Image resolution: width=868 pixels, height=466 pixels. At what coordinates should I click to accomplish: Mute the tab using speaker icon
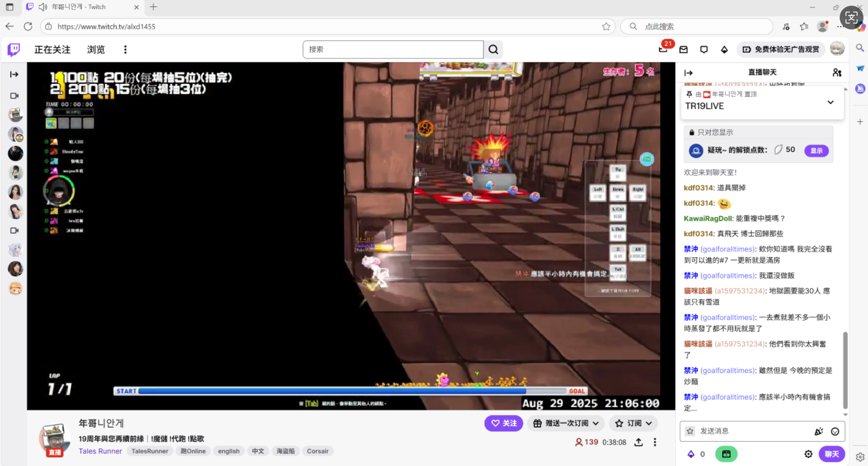(43, 7)
